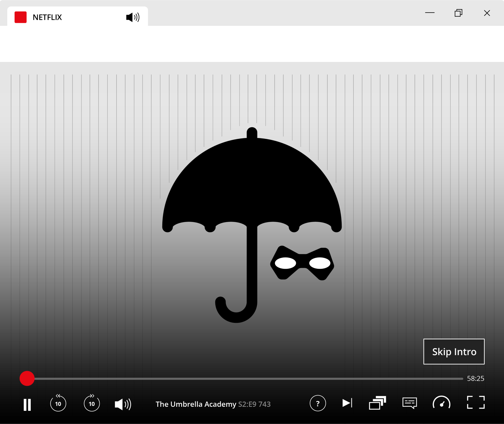The height and width of the screenshot is (424, 504).
Task: Click the 58:25 remaining time
Action: 475,379
